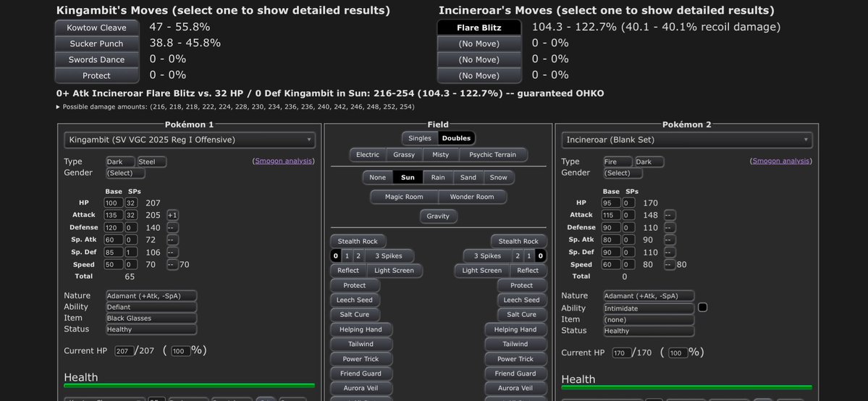
Task: Expand possible damage amounts disclosure triangle
Action: (x=58, y=107)
